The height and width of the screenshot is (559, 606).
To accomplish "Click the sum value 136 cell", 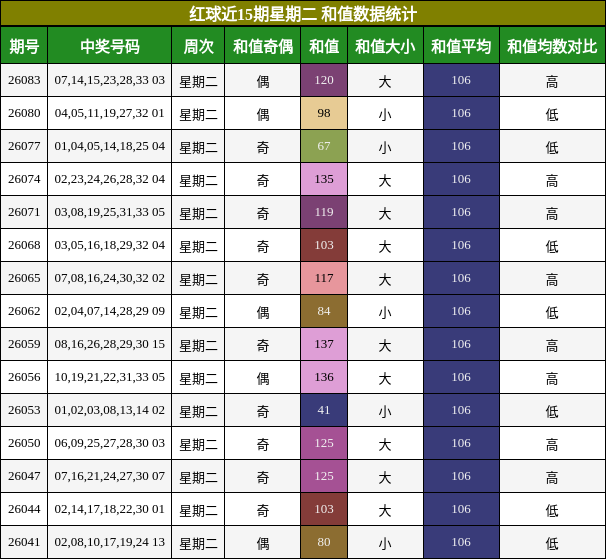I will [x=324, y=377].
